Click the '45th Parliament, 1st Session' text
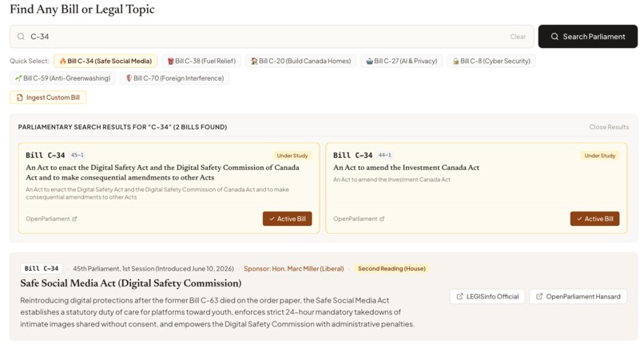The height and width of the screenshot is (348, 644). pyautogui.click(x=113, y=268)
